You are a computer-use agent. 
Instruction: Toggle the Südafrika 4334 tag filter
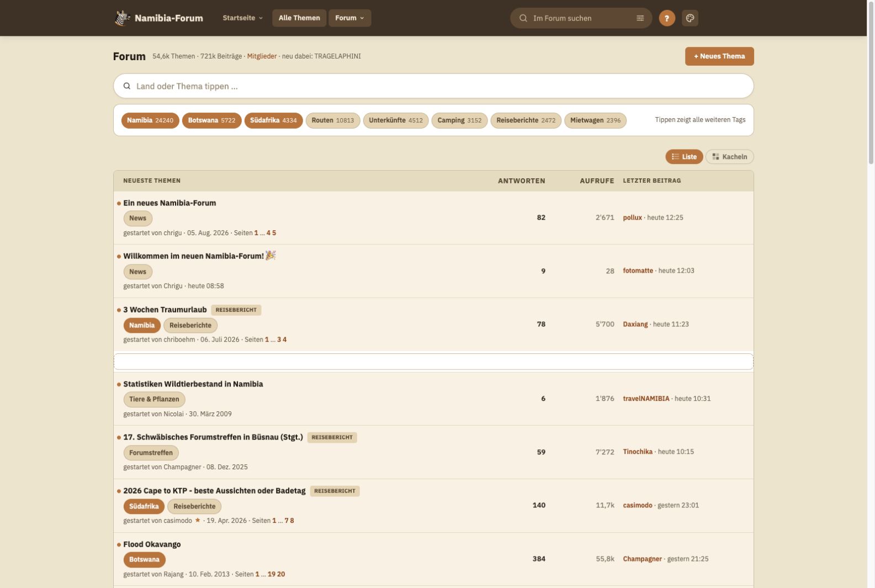pyautogui.click(x=273, y=120)
